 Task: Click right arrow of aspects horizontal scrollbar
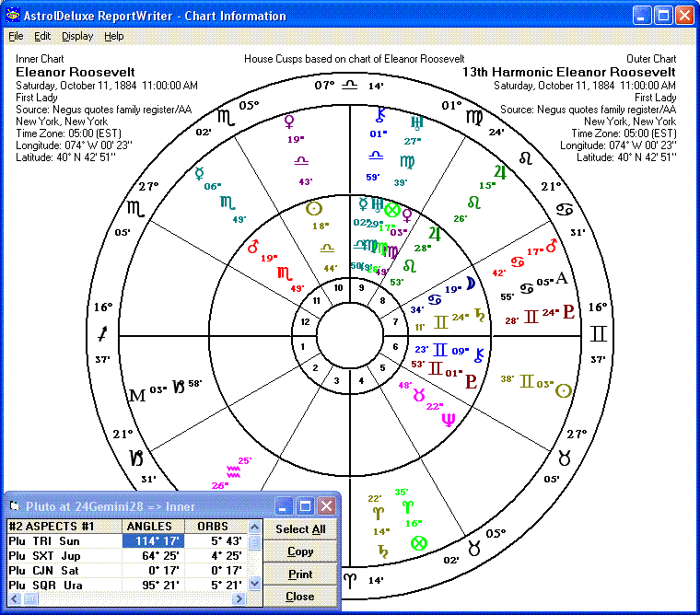[239, 599]
